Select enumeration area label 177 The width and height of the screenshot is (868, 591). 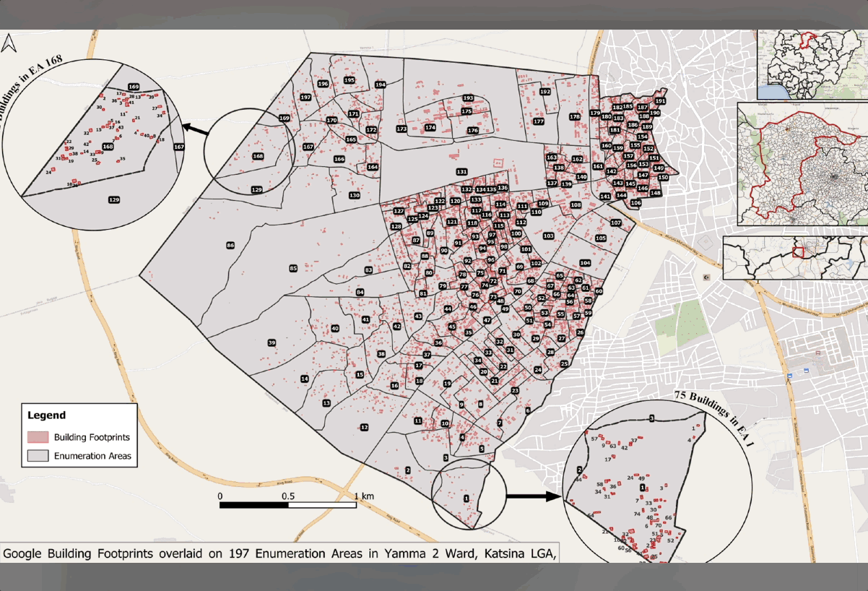coord(538,121)
